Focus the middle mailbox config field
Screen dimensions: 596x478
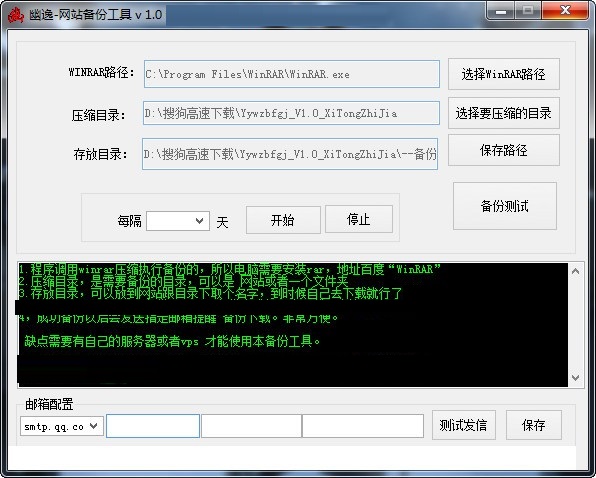251,426
